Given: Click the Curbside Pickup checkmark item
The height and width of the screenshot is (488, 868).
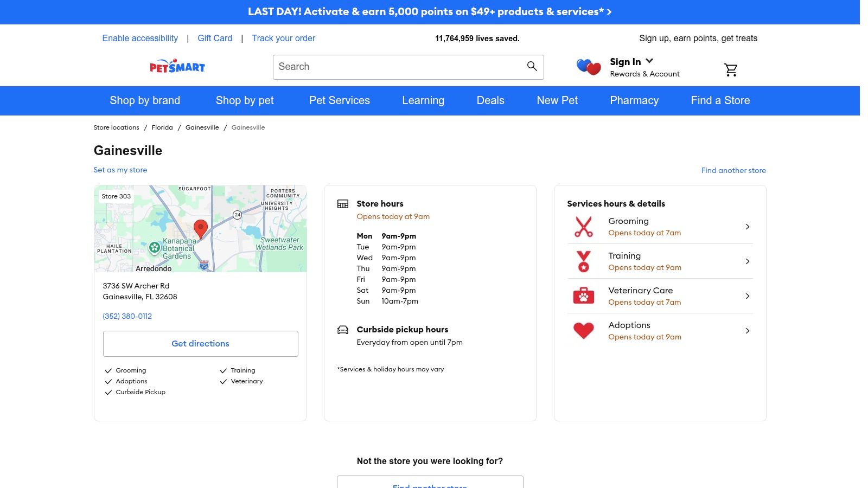Looking at the screenshot, I should click(x=135, y=392).
